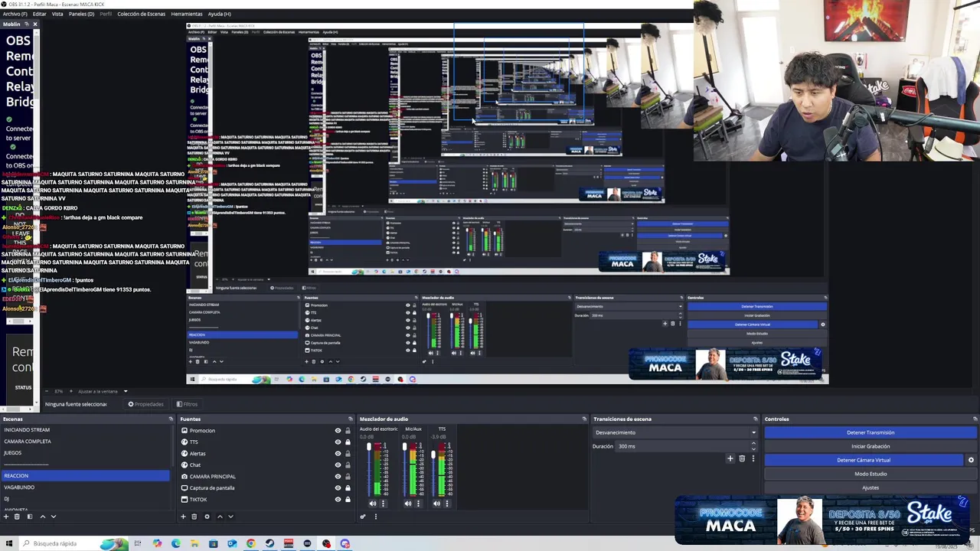Toggle visibility of TIKTOK source
This screenshot has width=980, height=551.
click(338, 500)
